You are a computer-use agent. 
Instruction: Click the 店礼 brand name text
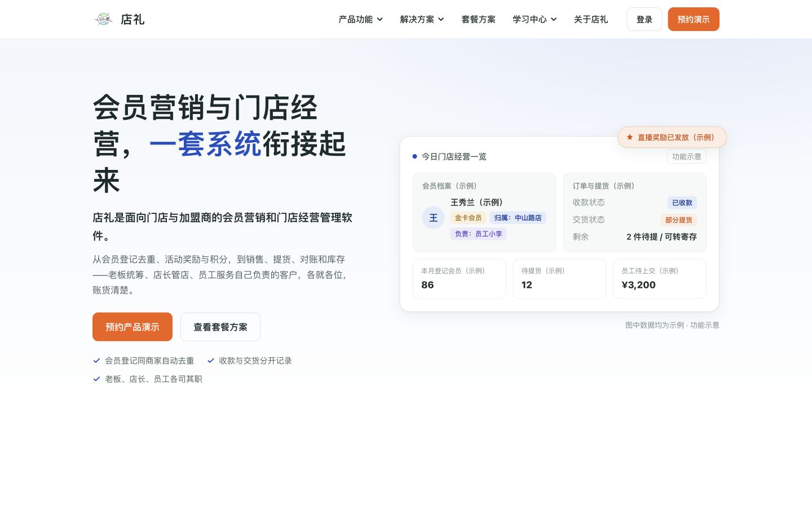pos(133,19)
